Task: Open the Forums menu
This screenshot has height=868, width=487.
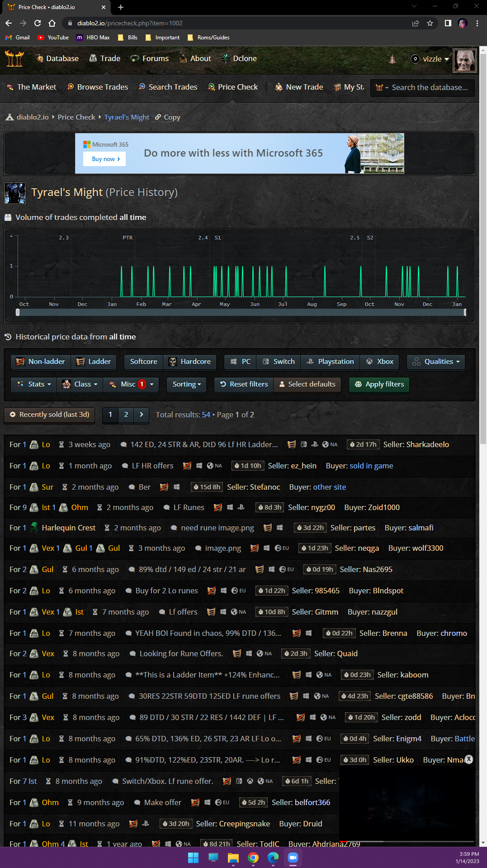Action: click(150, 58)
